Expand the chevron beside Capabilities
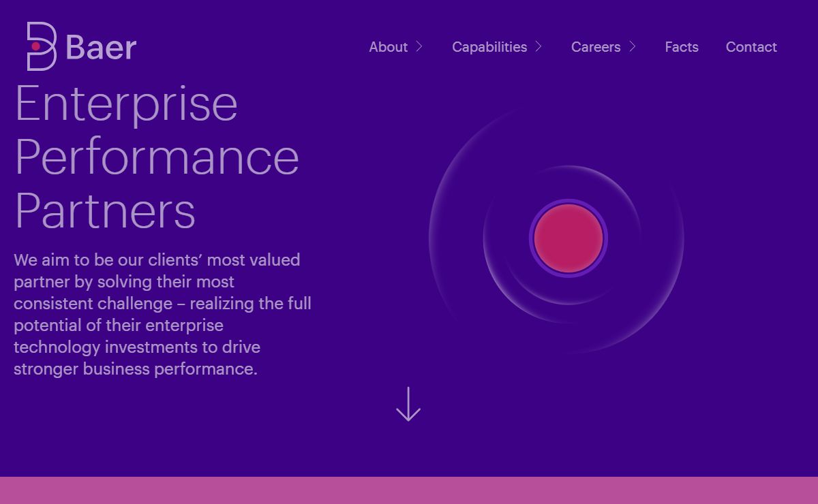818x504 pixels. click(x=539, y=46)
